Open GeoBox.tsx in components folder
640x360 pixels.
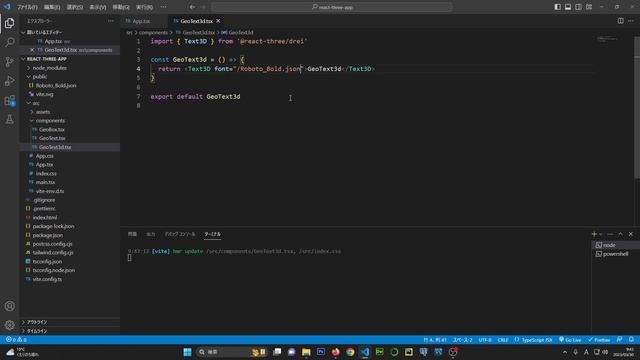coord(52,129)
